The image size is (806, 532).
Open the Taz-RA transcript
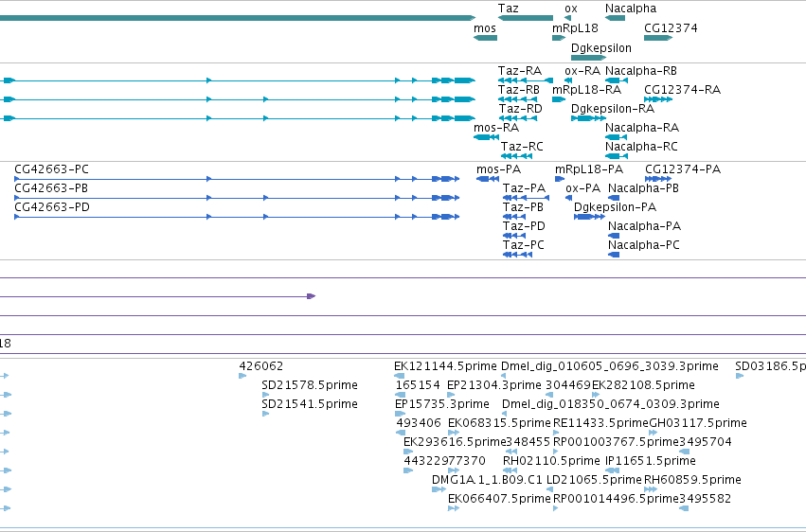pyautogui.click(x=526, y=80)
